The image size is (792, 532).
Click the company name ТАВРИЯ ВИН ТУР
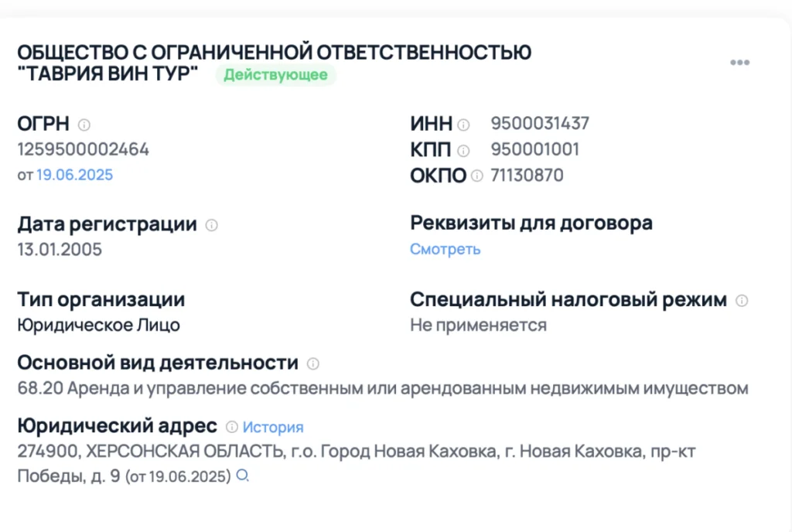click(x=108, y=75)
